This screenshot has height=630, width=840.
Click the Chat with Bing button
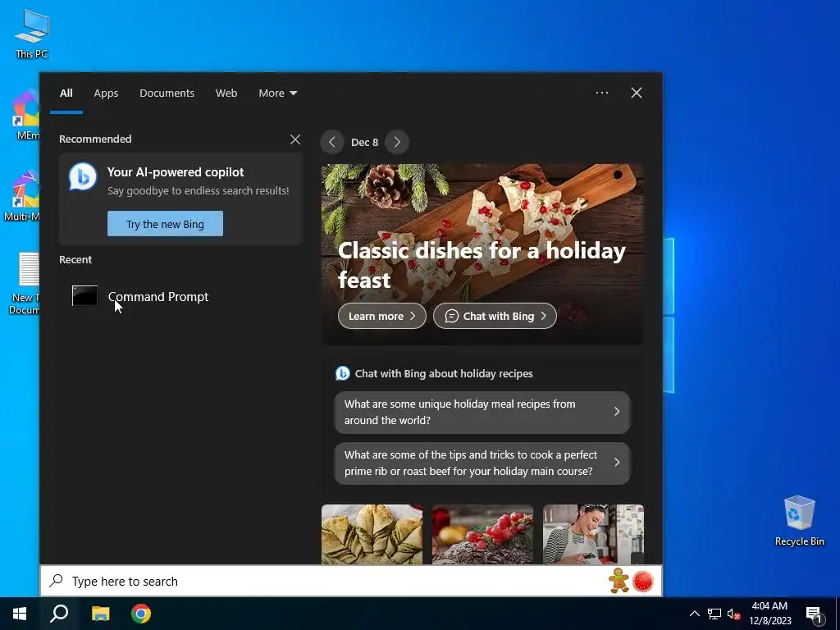pos(495,316)
